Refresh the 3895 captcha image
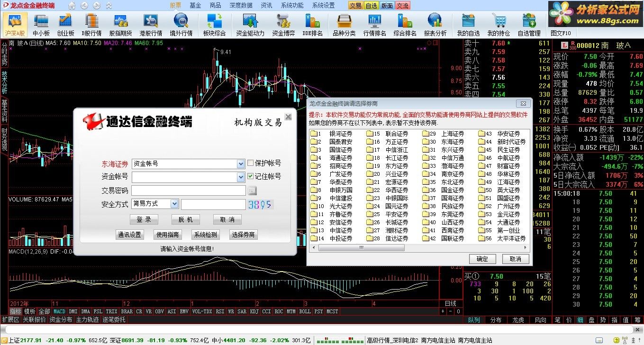Screen dimensions: 644x345 click(x=261, y=204)
